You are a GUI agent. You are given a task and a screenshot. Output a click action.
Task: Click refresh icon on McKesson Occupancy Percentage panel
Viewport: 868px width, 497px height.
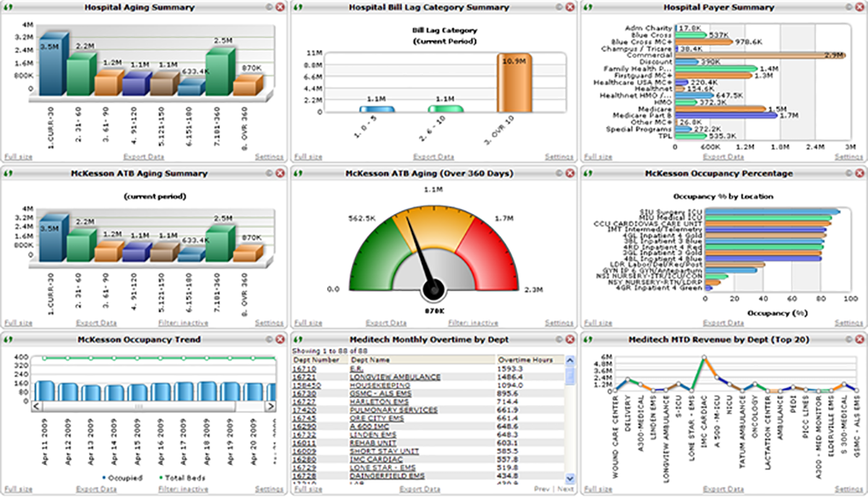click(x=587, y=174)
